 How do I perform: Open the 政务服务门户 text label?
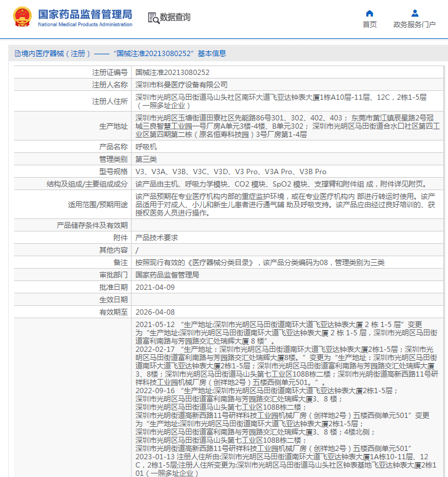pos(414,25)
